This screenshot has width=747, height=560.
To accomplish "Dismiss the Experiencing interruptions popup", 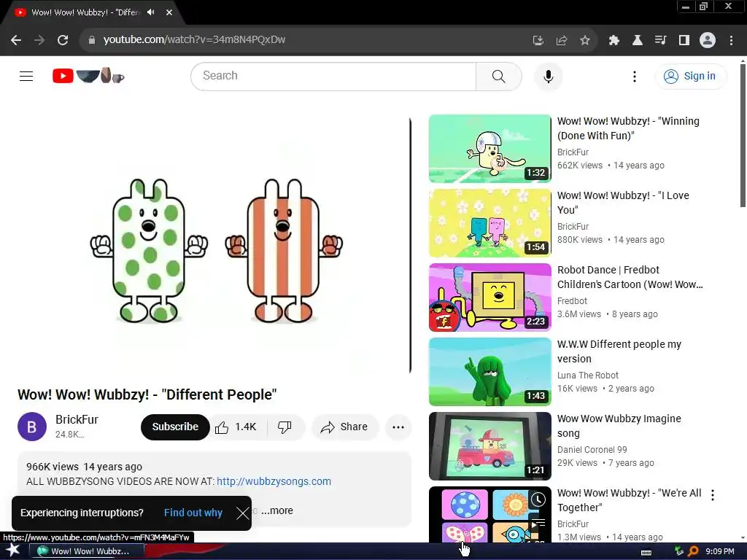I will 242,513.
